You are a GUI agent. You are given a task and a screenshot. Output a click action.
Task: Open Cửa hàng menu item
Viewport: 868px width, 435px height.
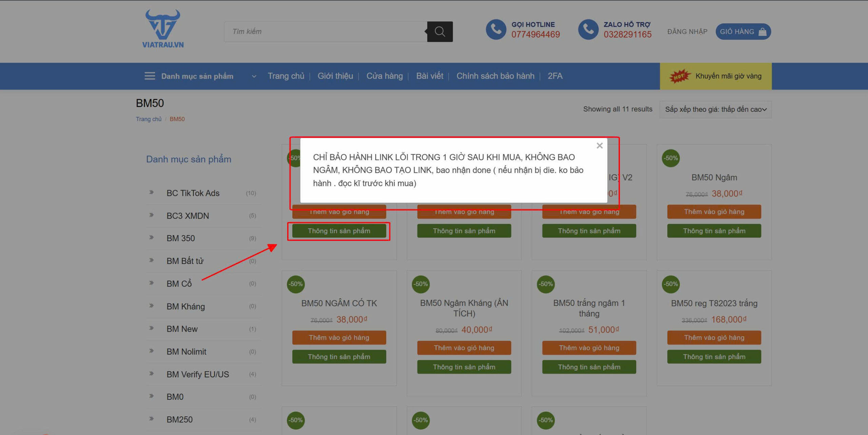tap(384, 76)
